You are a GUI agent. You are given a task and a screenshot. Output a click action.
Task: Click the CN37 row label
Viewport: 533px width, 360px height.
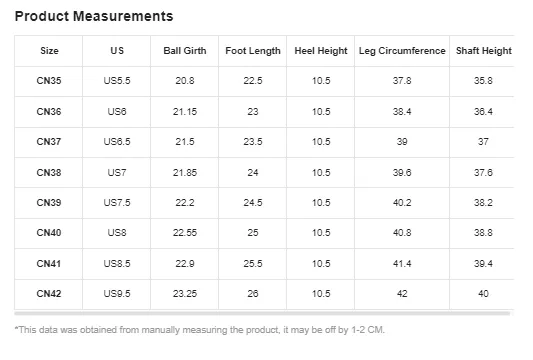tap(49, 141)
